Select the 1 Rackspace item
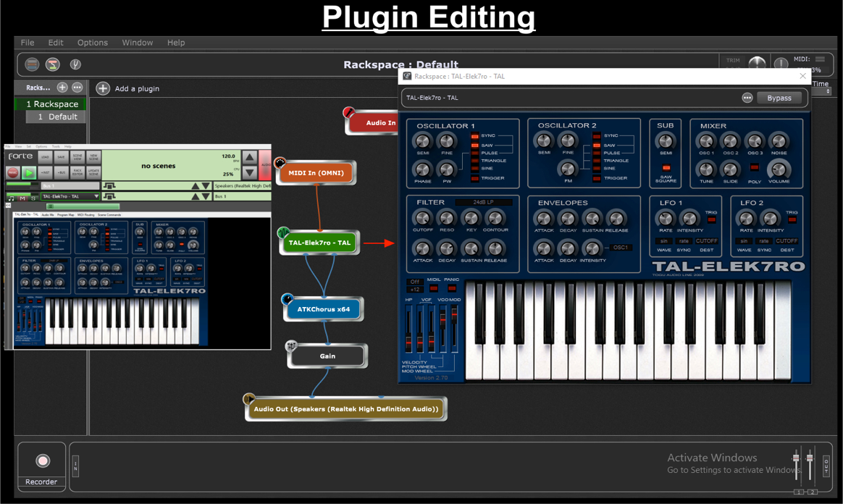 pyautogui.click(x=51, y=104)
